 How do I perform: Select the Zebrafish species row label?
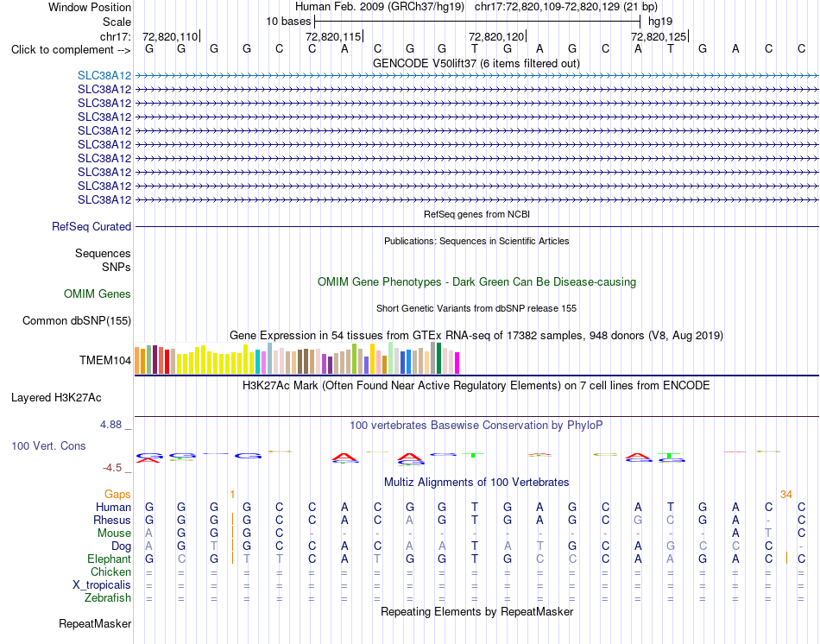click(108, 597)
